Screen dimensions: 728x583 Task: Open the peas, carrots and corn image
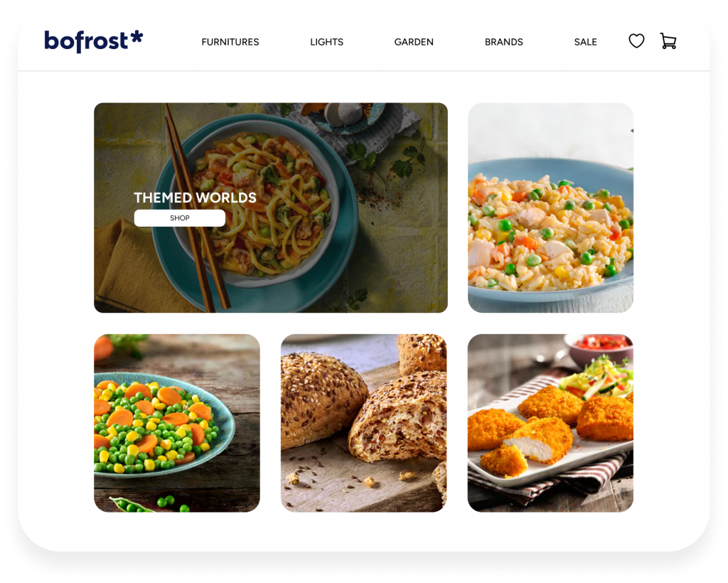coord(177,423)
